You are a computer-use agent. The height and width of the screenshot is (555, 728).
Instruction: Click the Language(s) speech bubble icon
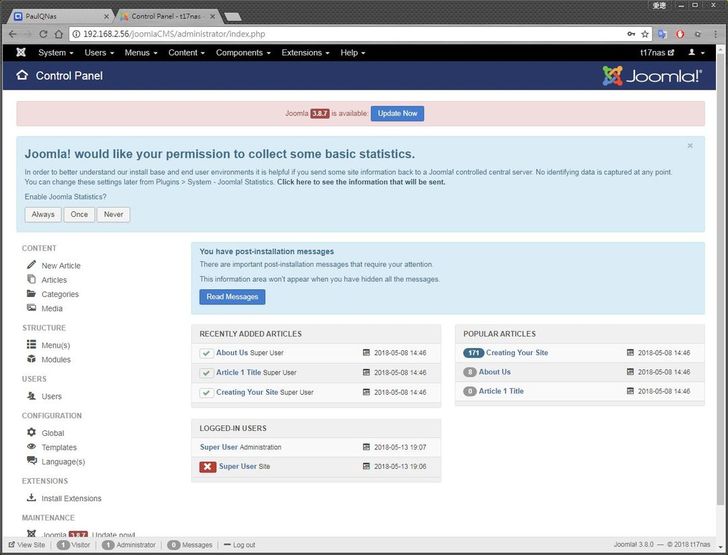[32, 461]
